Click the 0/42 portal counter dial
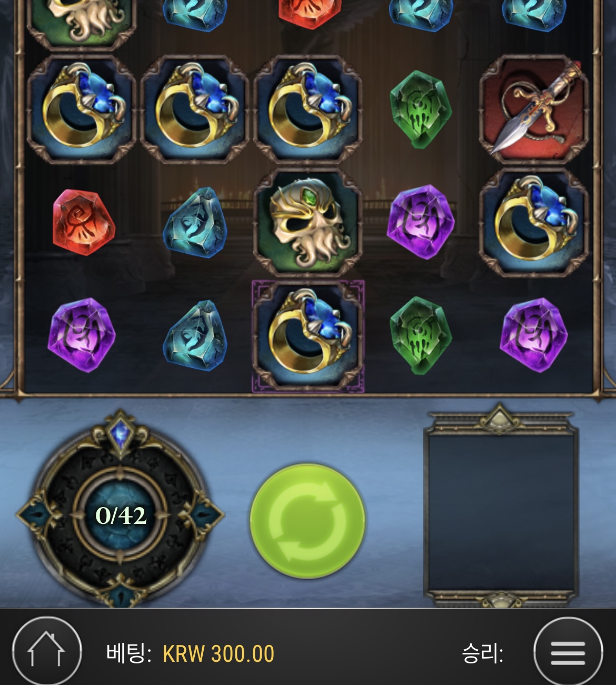 pos(121,515)
